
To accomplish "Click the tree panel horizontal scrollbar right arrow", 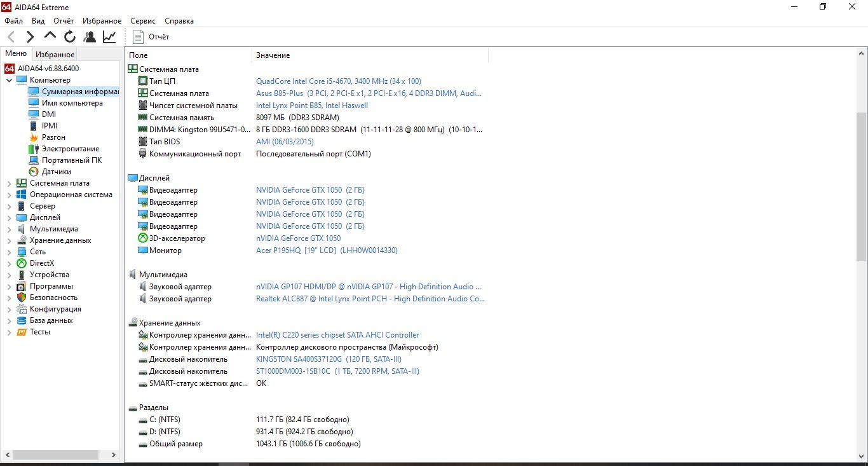I will pos(114,455).
